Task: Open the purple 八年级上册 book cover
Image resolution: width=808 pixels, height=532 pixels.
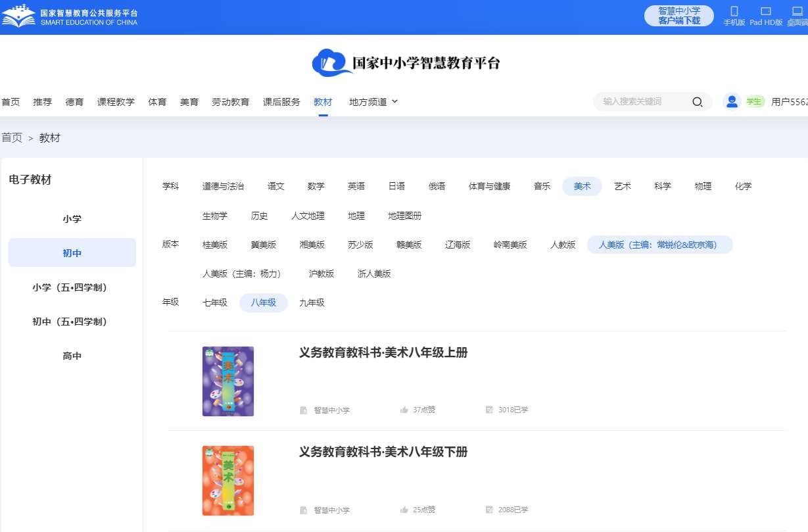Action: tap(228, 381)
